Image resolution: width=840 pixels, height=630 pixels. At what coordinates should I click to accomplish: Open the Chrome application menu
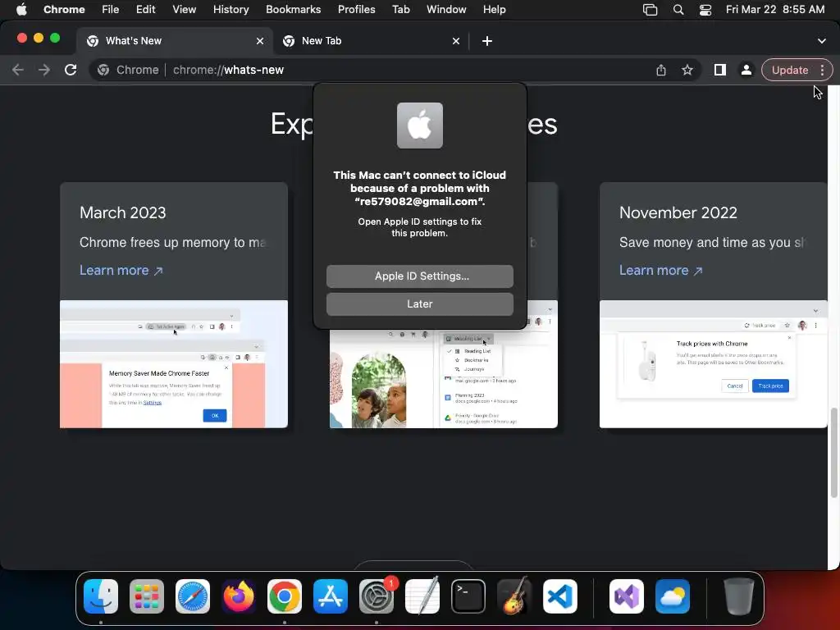[x=64, y=10]
